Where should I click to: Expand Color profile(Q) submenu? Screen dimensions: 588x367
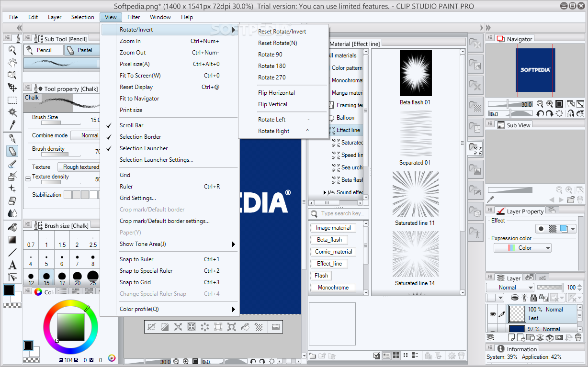point(234,309)
